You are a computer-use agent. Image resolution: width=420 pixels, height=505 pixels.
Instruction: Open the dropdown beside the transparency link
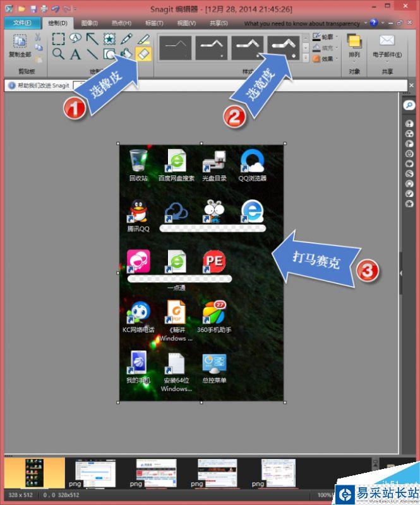coord(366,23)
